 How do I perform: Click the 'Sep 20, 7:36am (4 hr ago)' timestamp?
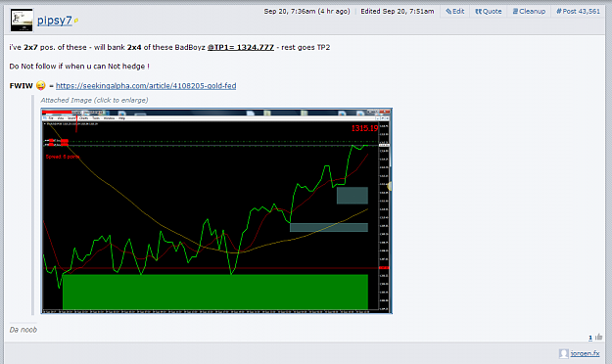pos(306,12)
